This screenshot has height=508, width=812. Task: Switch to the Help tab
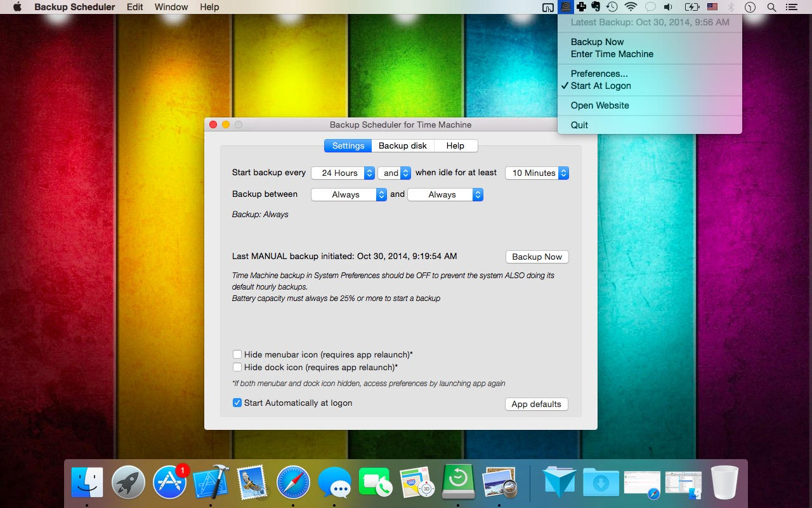[455, 145]
